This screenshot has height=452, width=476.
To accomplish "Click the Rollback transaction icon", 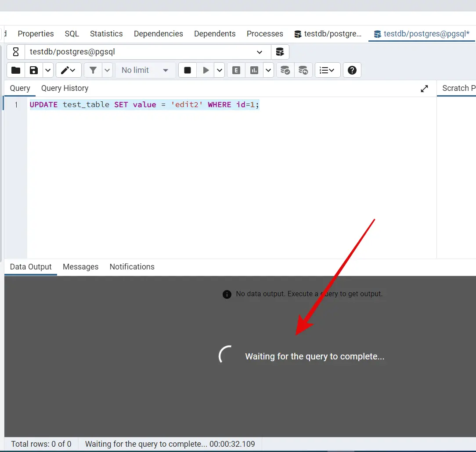I will 303,70.
